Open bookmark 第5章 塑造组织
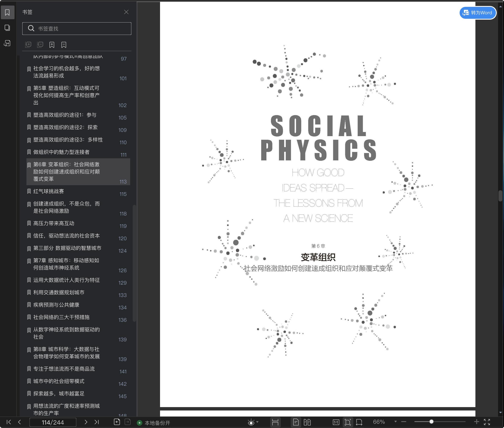This screenshot has width=504, height=428. [x=78, y=96]
